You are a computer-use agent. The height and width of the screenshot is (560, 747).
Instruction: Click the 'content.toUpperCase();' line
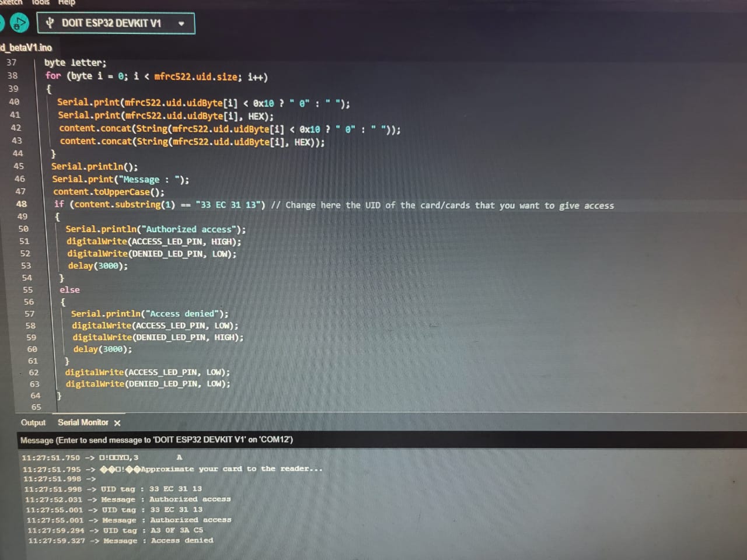(109, 192)
